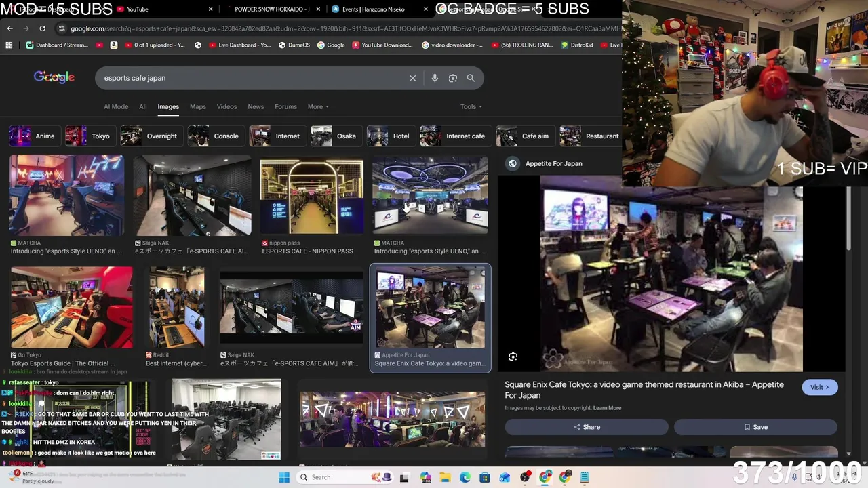Open the Learn More copyright link

(607, 408)
